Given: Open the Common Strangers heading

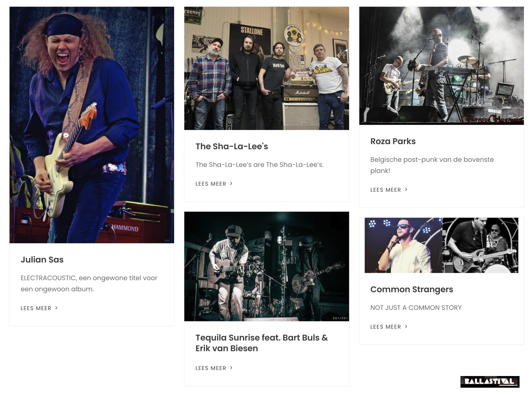Looking at the screenshot, I should 412,289.
